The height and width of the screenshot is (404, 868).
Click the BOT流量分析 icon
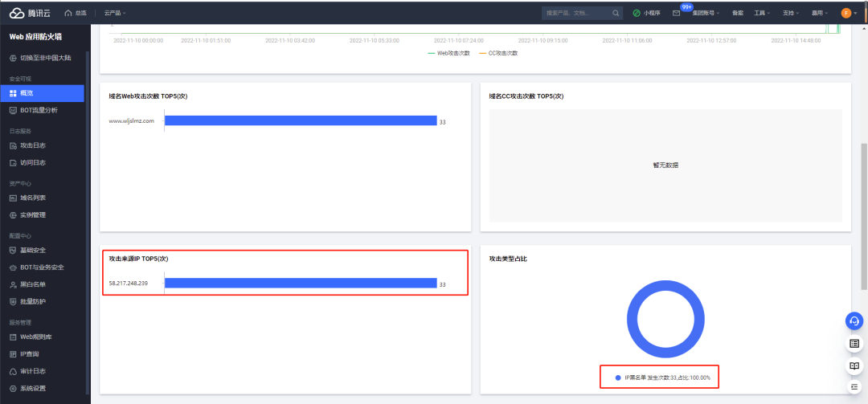[14, 110]
